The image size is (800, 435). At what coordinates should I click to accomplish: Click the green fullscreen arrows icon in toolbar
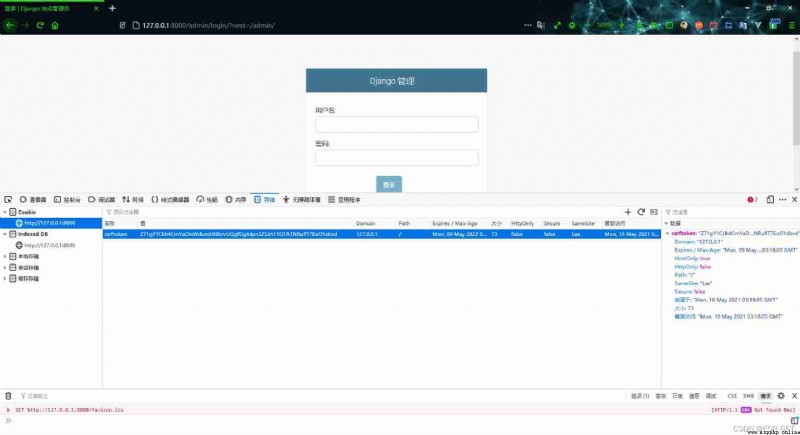(x=557, y=25)
